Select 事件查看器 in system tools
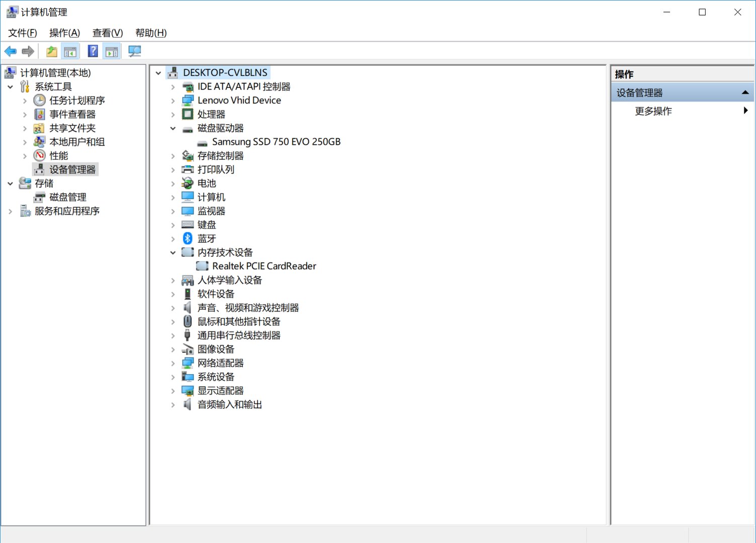The image size is (756, 543). [72, 115]
